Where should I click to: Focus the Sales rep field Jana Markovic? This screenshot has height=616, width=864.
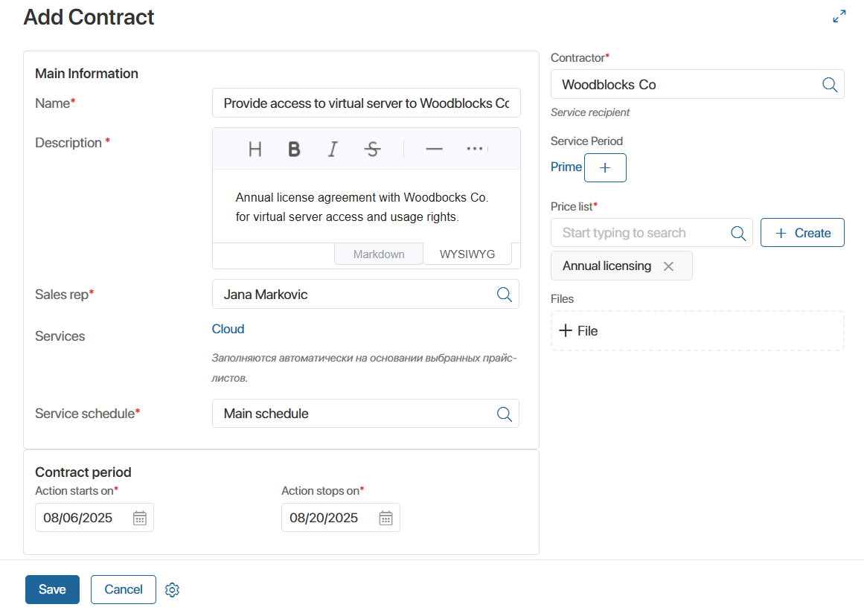tap(365, 294)
